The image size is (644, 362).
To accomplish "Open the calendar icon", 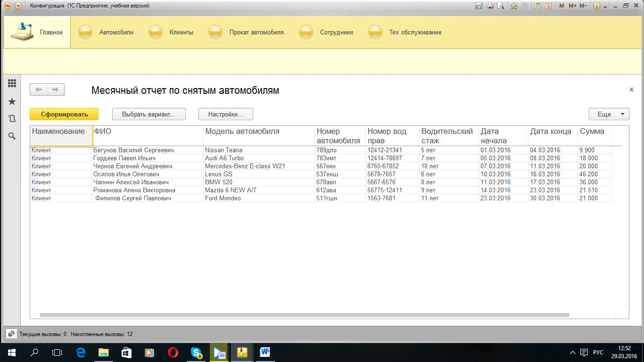I will click(x=548, y=6).
